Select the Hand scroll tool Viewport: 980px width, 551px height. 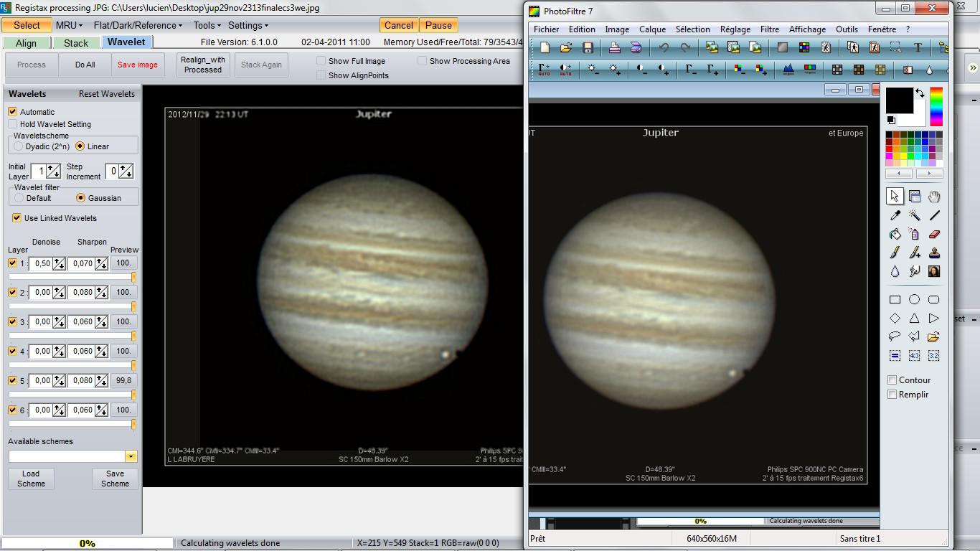(934, 196)
